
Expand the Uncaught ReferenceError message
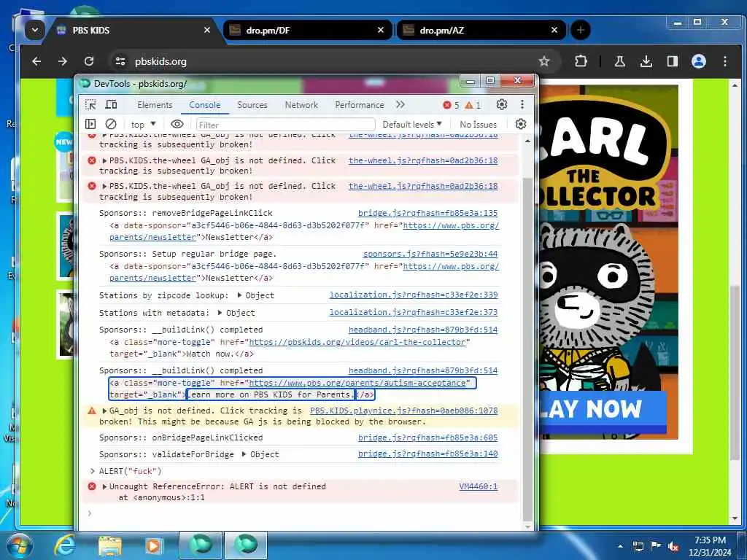(x=104, y=486)
